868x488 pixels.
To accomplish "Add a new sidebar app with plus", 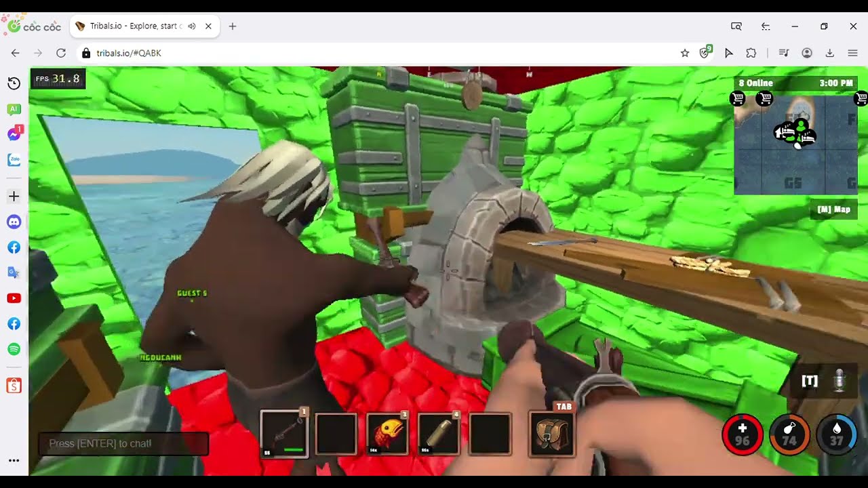I will point(14,197).
